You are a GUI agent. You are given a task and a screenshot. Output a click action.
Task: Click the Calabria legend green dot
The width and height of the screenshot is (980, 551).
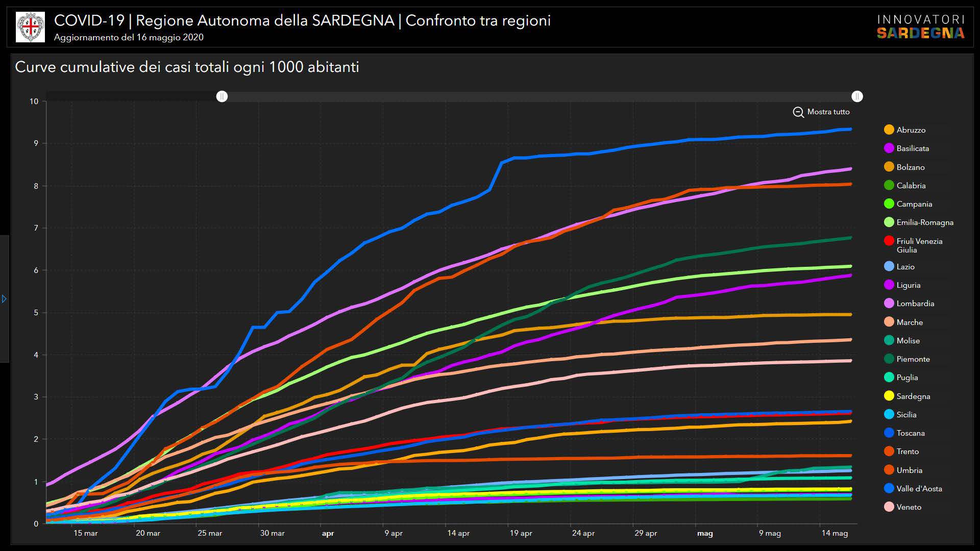[889, 186]
